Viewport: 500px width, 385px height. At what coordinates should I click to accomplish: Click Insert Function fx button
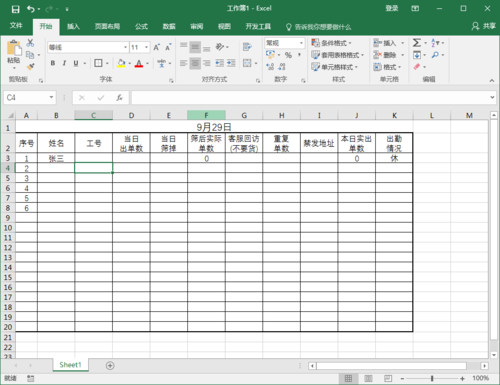click(119, 98)
